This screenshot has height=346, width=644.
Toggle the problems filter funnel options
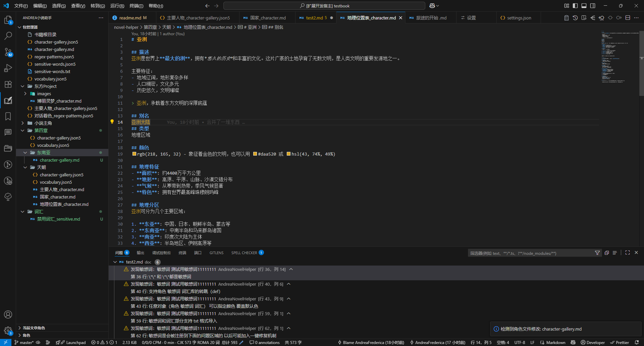(597, 253)
